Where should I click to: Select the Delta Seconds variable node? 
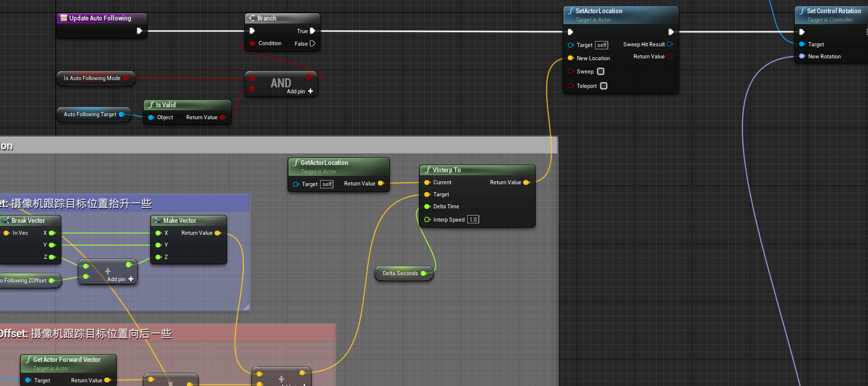403,273
